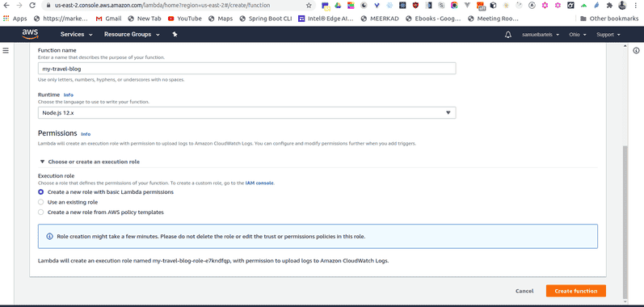Reload the page with the refresh icon

(x=32, y=6)
